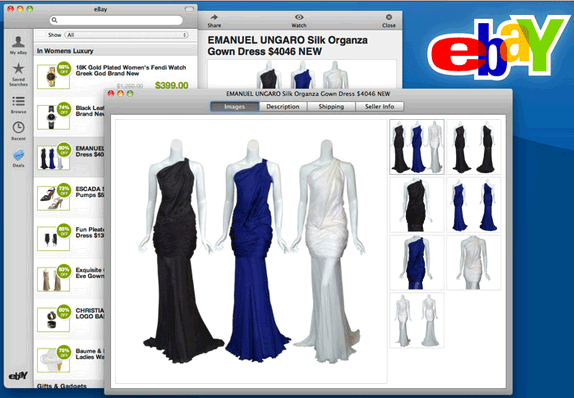The image size is (574, 398).
Task: Open the Show All dropdown
Action: tap(126, 35)
